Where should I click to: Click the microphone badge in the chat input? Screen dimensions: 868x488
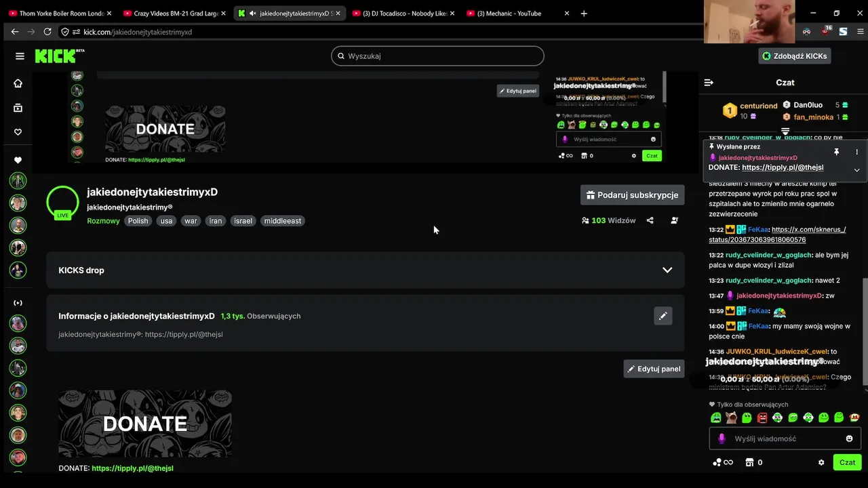(721, 439)
